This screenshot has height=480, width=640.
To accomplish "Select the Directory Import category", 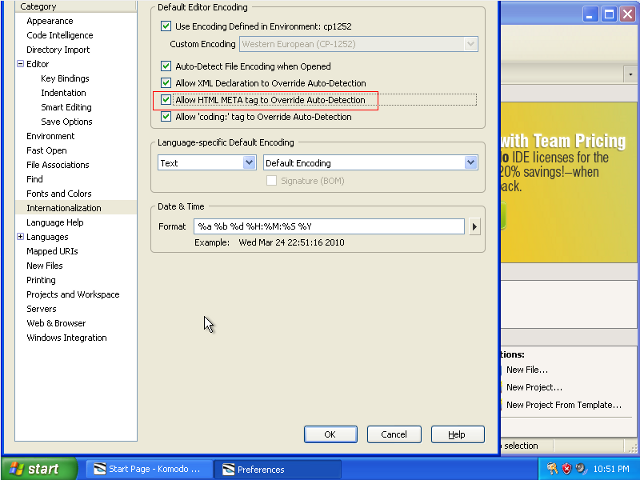I will click(x=58, y=50).
